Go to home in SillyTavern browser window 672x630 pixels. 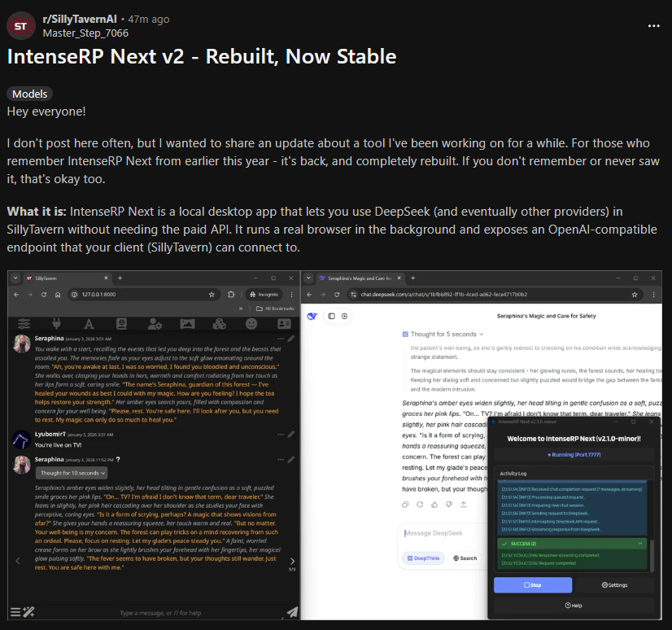(58, 295)
